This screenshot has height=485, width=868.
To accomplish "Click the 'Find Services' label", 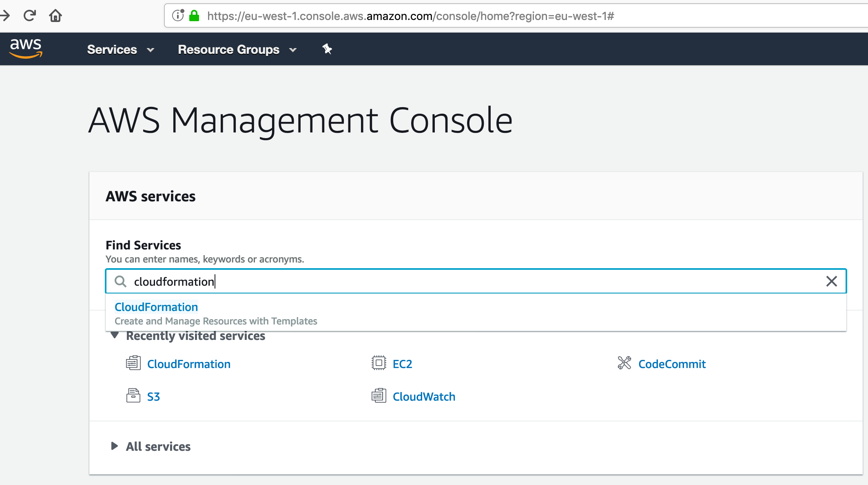I will coord(143,245).
